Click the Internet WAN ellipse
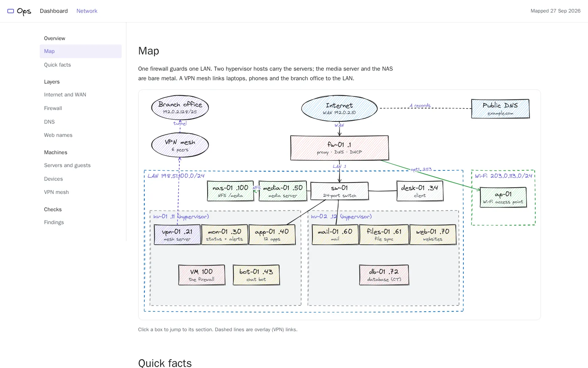Screen dimensions: 588x368 tap(339, 109)
